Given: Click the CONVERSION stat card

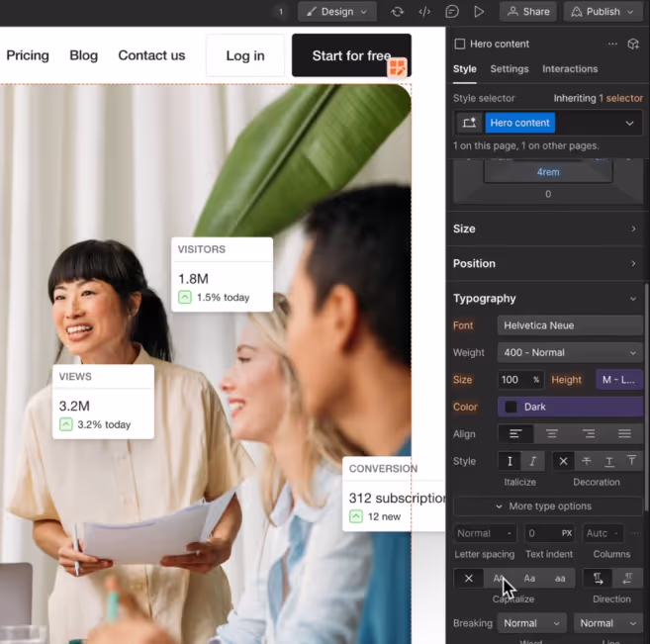Looking at the screenshot, I should coord(394,494).
